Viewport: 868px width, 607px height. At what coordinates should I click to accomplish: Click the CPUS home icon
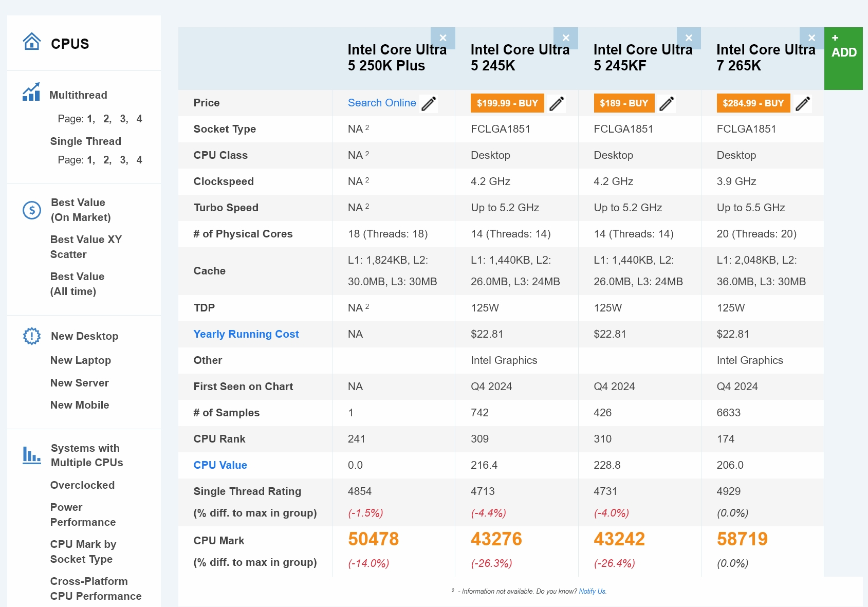pos(31,42)
